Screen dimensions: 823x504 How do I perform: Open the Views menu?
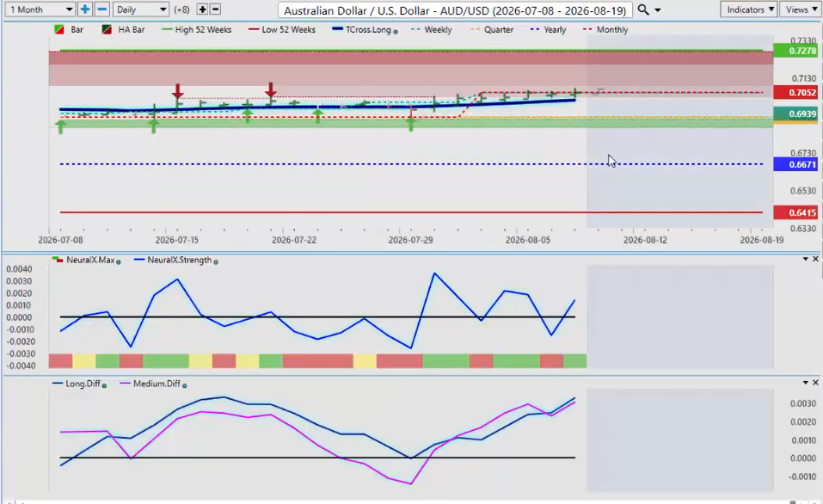pyautogui.click(x=801, y=9)
